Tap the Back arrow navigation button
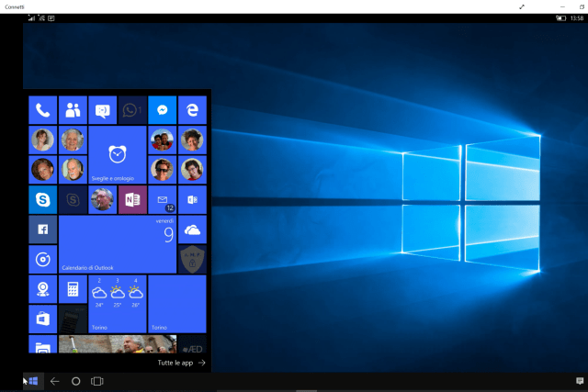This screenshot has height=392, width=588. pyautogui.click(x=54, y=381)
